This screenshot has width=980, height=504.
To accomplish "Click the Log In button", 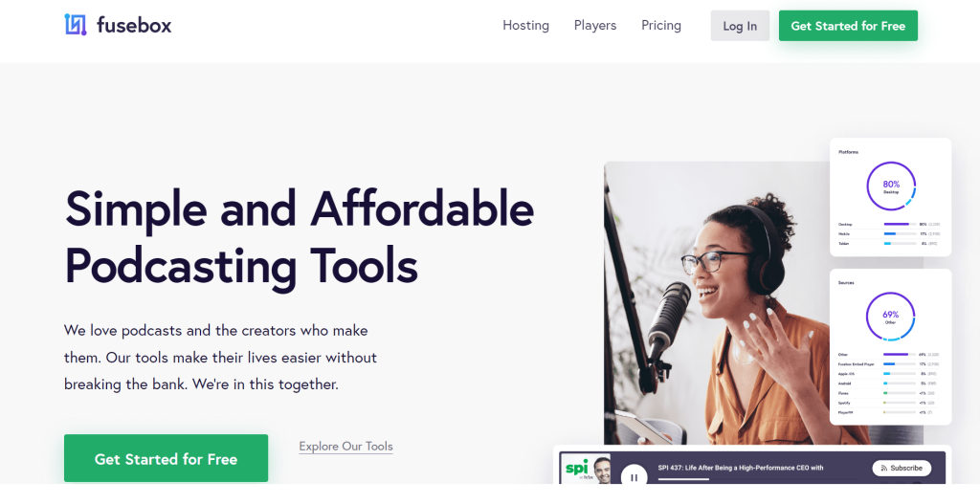I will pyautogui.click(x=740, y=26).
